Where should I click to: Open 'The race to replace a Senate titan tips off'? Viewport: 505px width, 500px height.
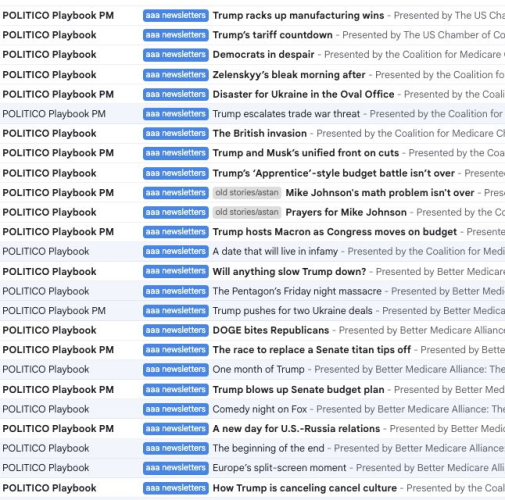pos(312,350)
